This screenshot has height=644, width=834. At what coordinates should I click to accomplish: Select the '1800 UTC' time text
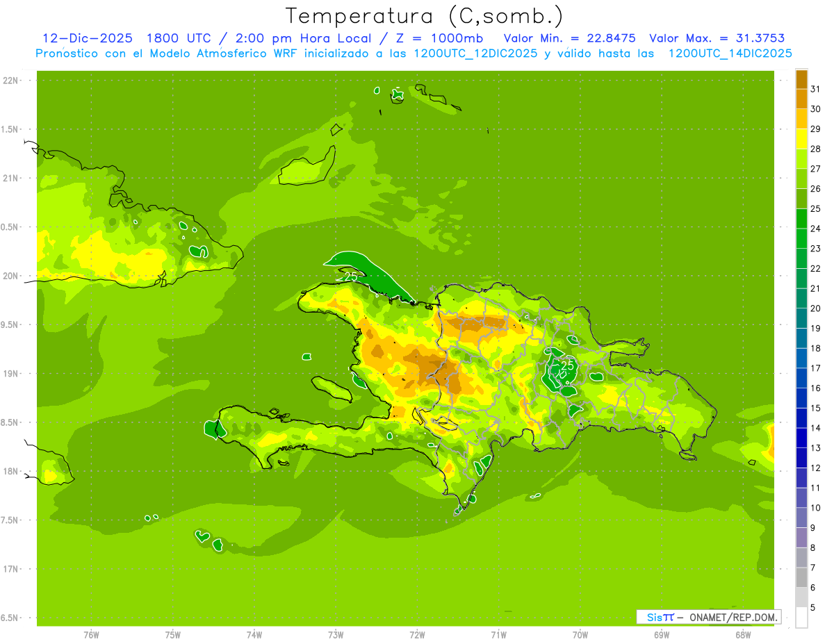coord(181,38)
